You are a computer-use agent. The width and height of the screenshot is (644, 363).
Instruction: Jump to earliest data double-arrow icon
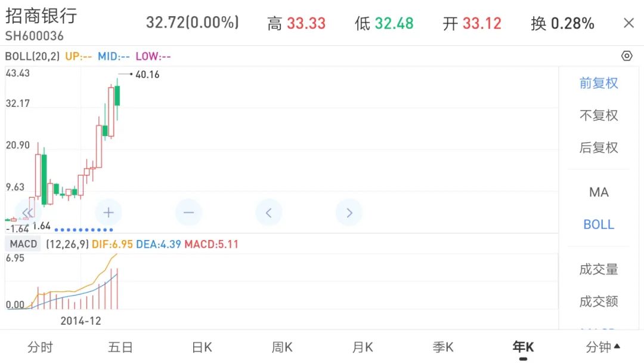27,213
